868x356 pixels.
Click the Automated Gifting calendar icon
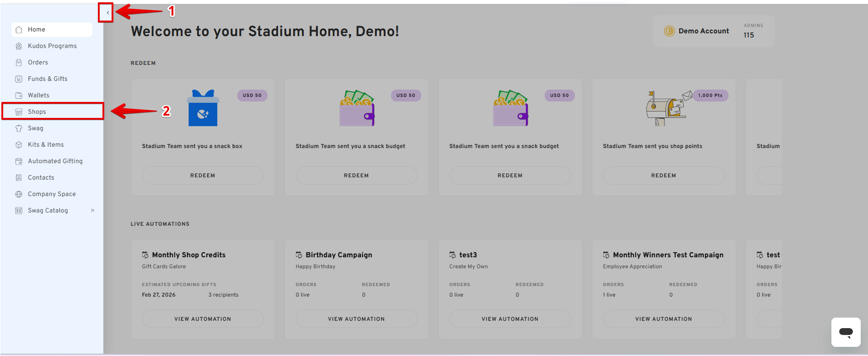click(x=19, y=161)
